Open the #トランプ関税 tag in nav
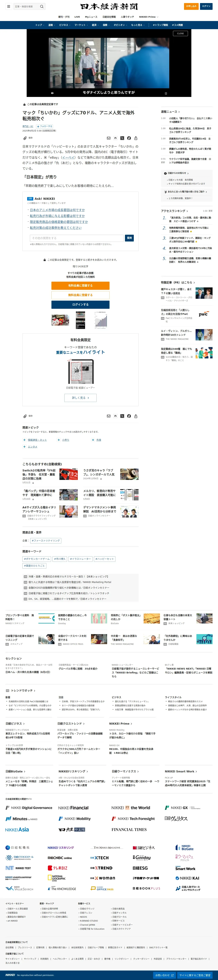The width and height of the screenshot is (218, 980). 160,25
